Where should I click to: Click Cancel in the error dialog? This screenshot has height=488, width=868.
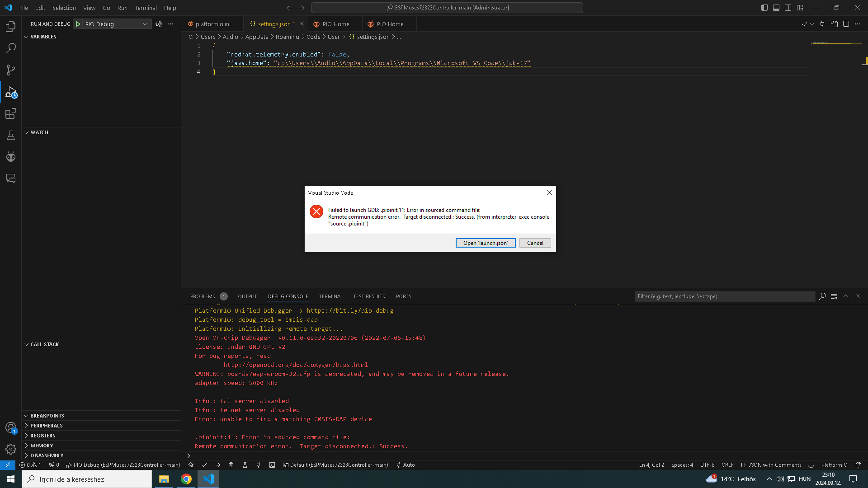click(x=535, y=243)
